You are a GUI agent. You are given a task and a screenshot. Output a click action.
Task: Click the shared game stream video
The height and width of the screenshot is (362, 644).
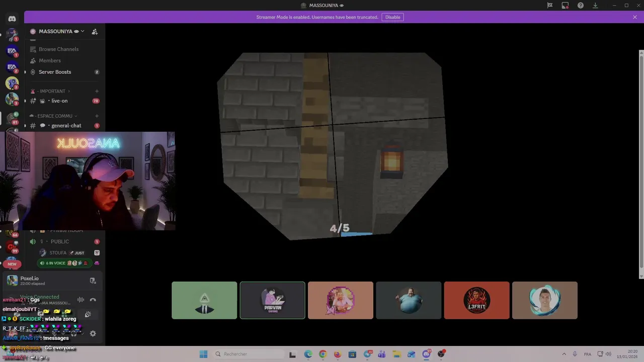(x=332, y=146)
